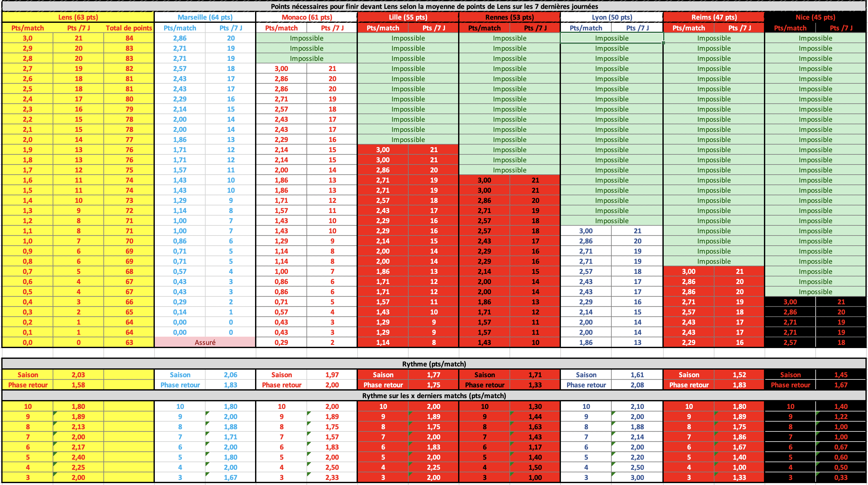Click the "Total de points" column header
The height and width of the screenshot is (485, 868).
point(129,28)
